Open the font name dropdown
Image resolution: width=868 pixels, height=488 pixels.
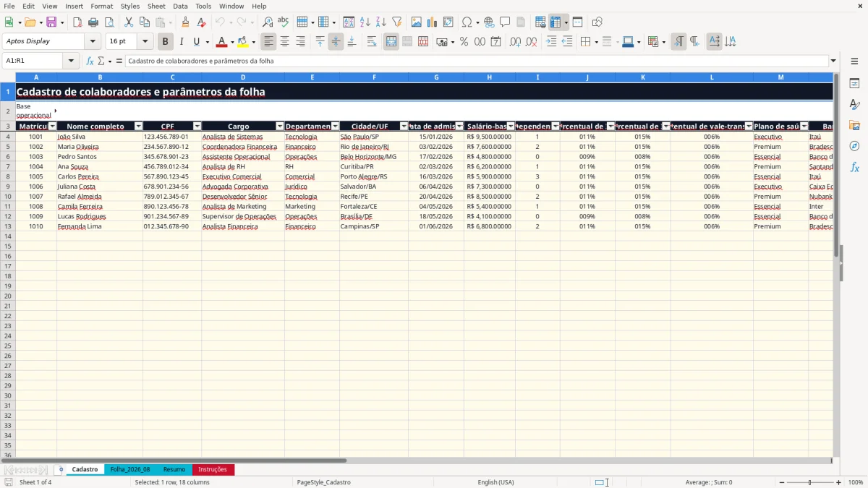pyautogui.click(x=93, y=42)
